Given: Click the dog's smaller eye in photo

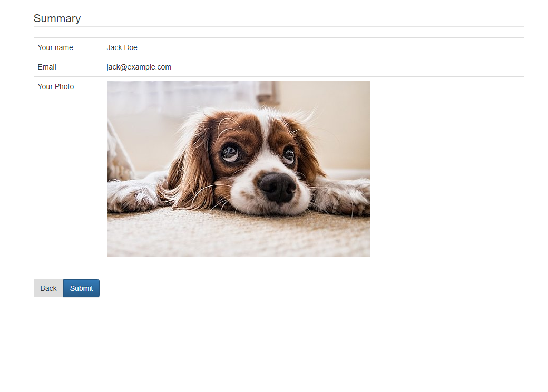Looking at the screenshot, I should [289, 155].
